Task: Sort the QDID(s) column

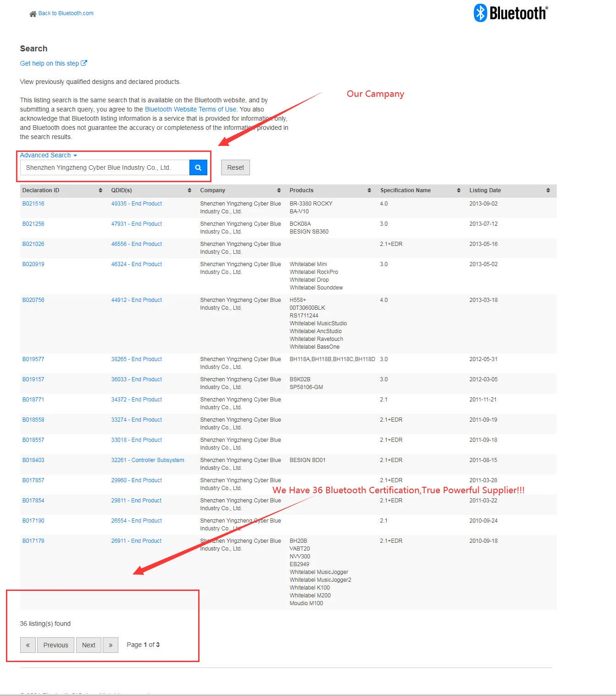Action: (189, 190)
